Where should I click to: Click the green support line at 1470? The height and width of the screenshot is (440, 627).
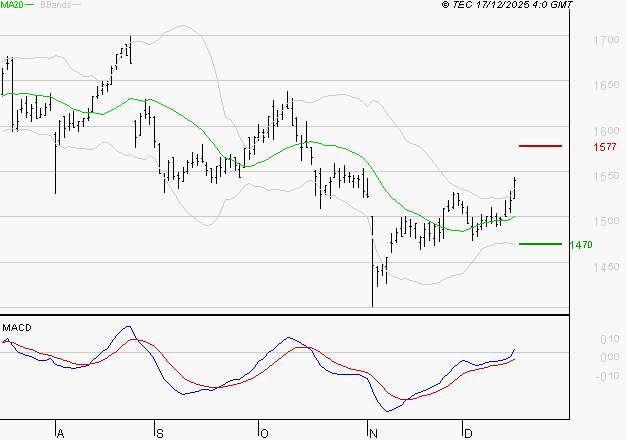pyautogui.click(x=540, y=244)
